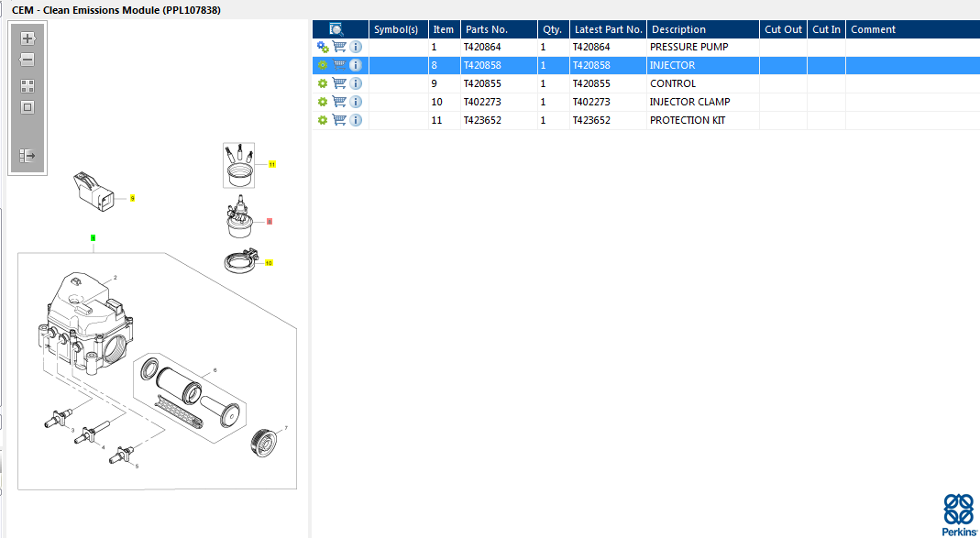The width and height of the screenshot is (980, 538).
Task: Show info for CONTROL row
Action: pos(356,83)
